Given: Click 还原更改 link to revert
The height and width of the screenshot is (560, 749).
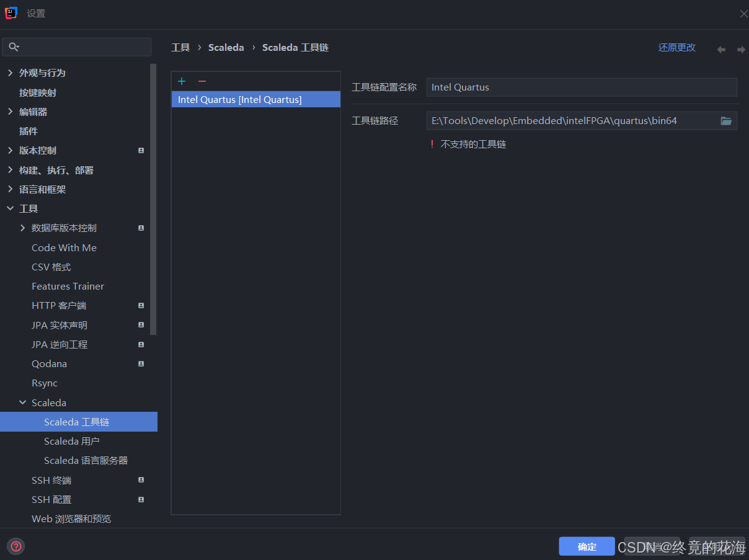Looking at the screenshot, I should click(676, 48).
